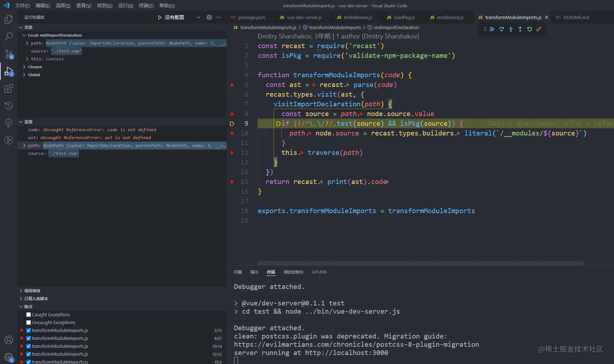Screen dimensions: 614x364
Task: Expand the Closure scope
Action: point(24,67)
